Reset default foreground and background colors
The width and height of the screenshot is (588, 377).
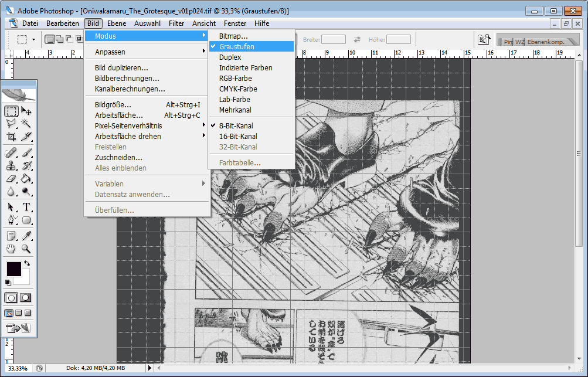click(x=8, y=283)
